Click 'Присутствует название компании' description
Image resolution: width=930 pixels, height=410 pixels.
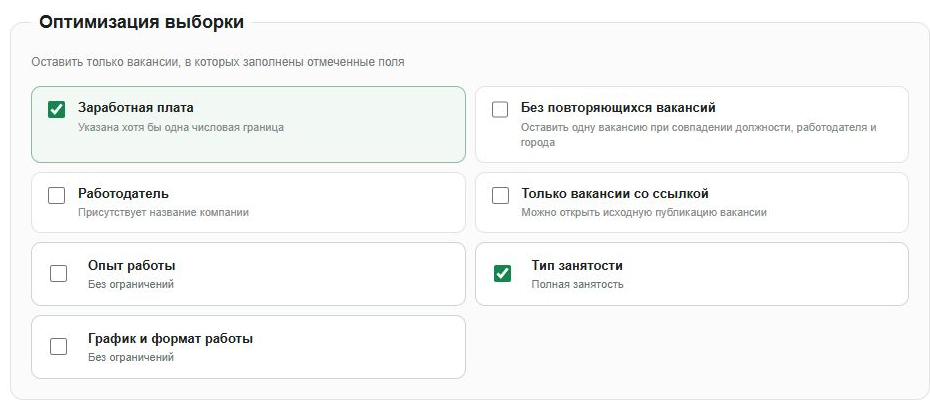point(164,212)
